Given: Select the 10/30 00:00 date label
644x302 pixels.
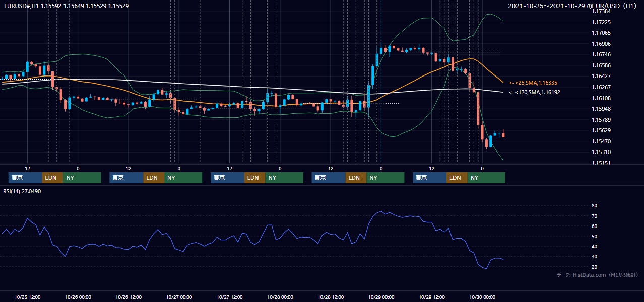Looking at the screenshot, I should (482, 297).
